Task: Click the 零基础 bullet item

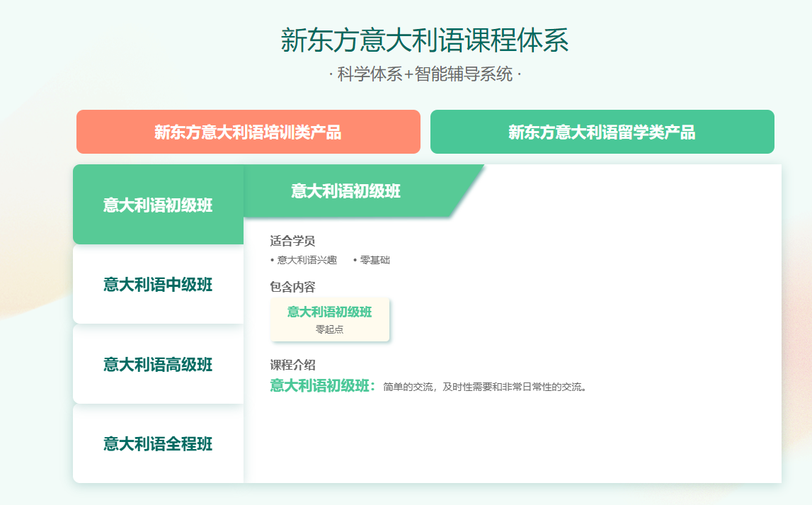Action: click(x=374, y=260)
